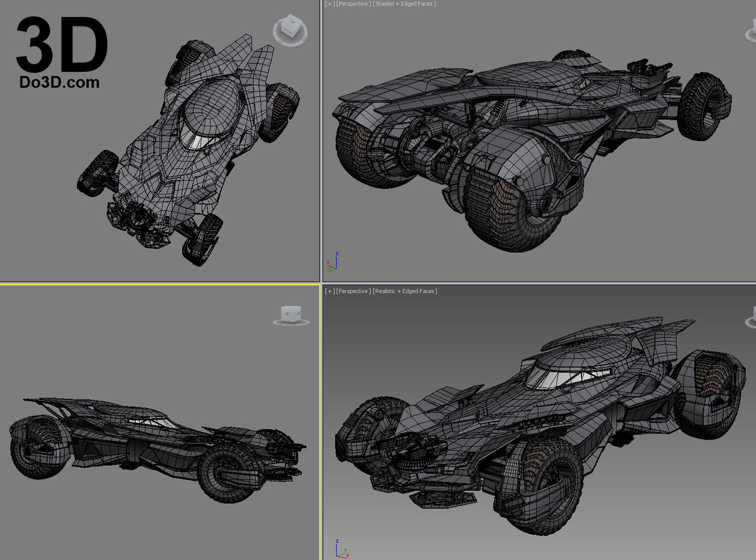Open the Shaded + Edged Faces shading menu
756x560 pixels.
(404, 4)
